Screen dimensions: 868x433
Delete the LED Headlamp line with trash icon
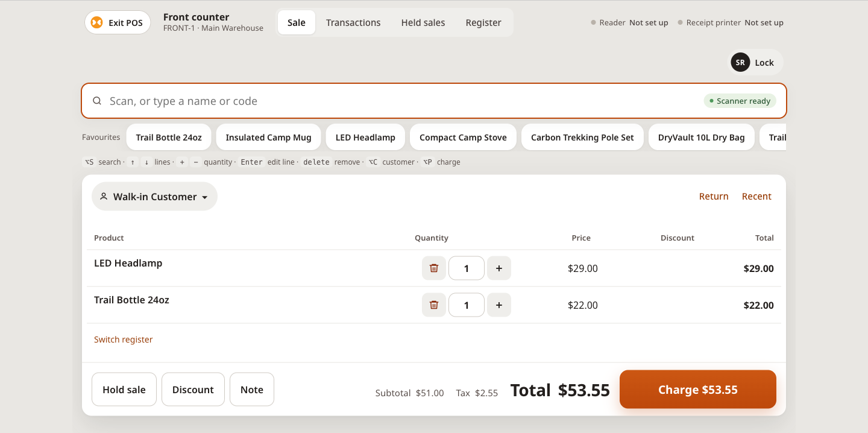click(434, 268)
